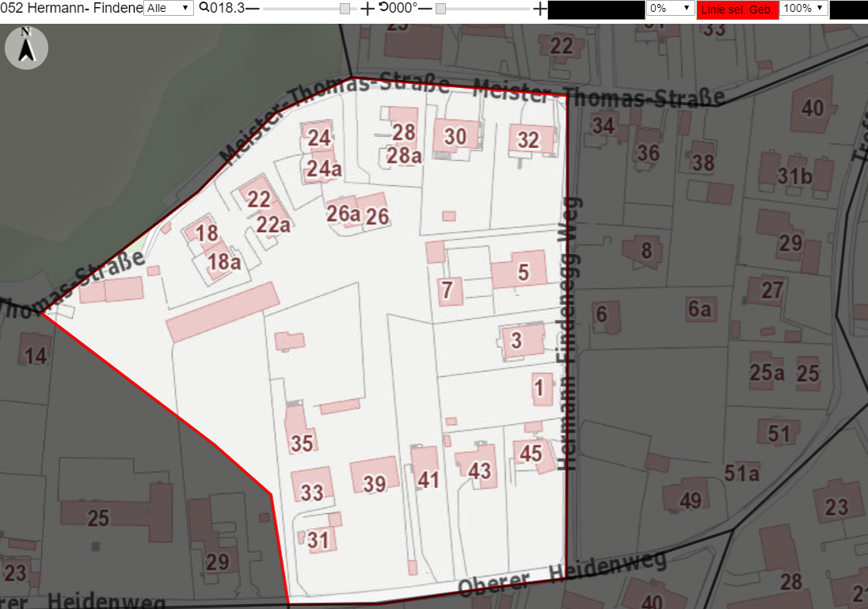Click the rotation slider handle
This screenshot has height=609, width=868.
pyautogui.click(x=440, y=8)
